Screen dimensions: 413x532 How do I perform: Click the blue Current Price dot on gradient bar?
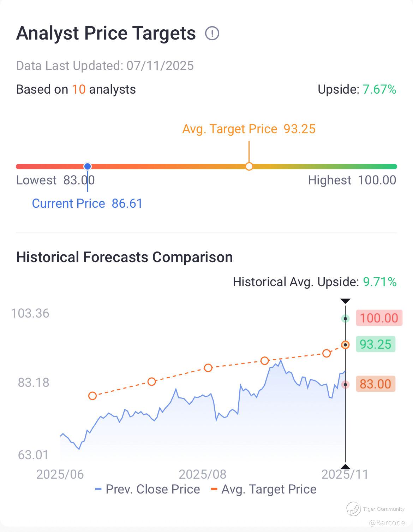88,166
